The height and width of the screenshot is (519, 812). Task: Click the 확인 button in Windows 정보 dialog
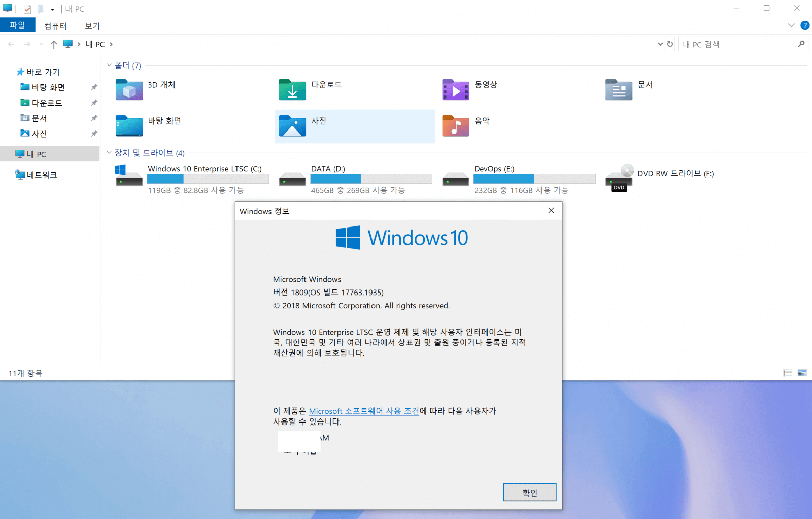coord(530,492)
